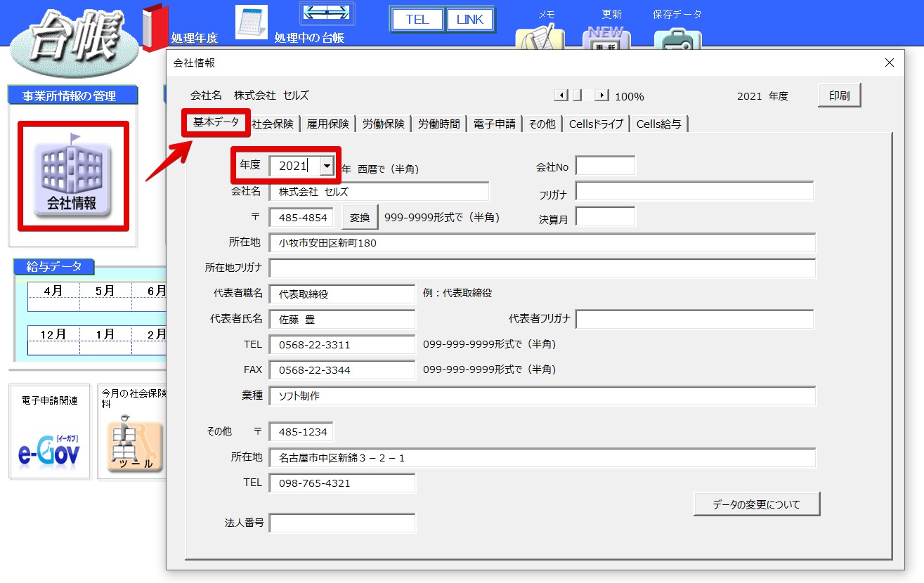Screen dimensions: 924x583
Task: Click the 代表者フリガナ input field
Action: pyautogui.click(x=695, y=320)
